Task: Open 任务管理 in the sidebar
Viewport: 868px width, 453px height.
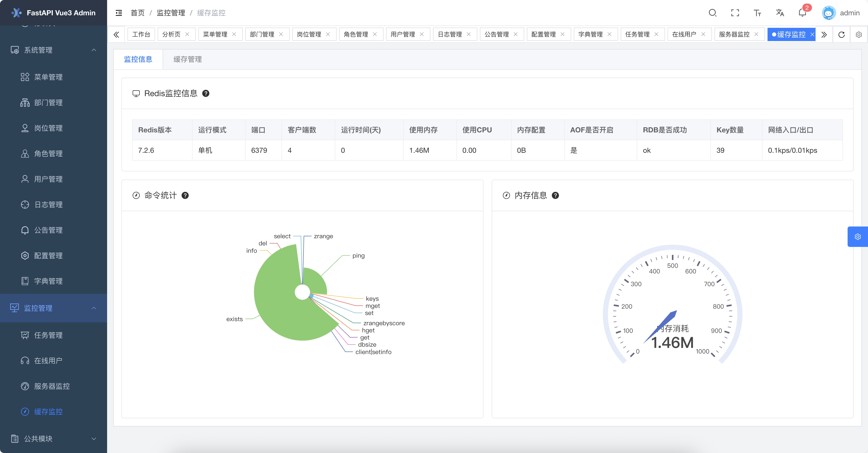Action: [54, 335]
